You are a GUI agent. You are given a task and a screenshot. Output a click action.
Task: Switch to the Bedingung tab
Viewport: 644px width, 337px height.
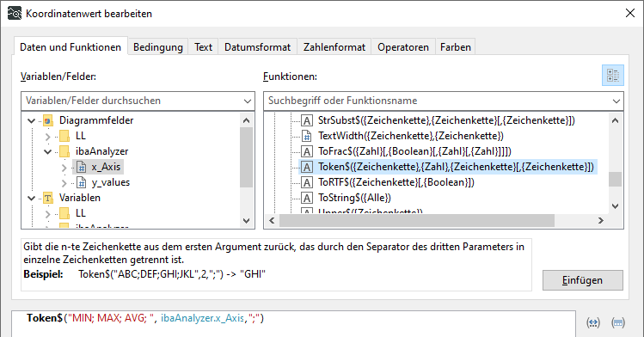(157, 47)
